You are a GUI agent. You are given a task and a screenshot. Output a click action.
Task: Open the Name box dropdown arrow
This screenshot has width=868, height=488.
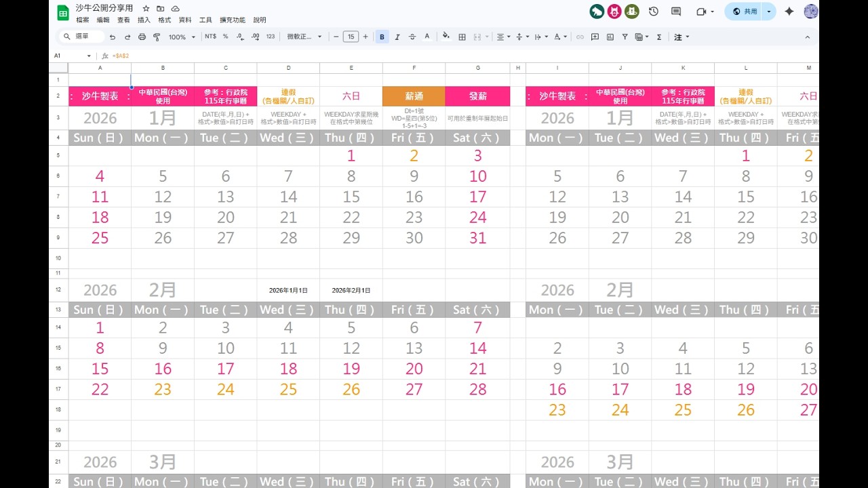point(89,56)
